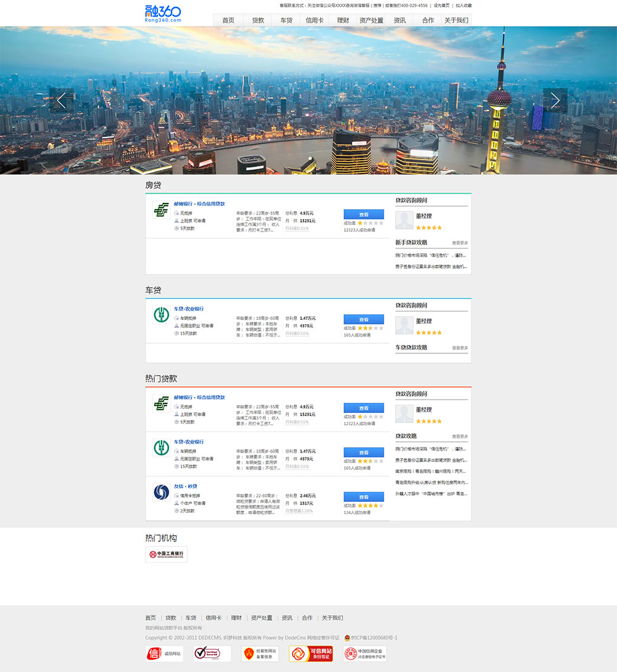Click the 设为首页 link at top right

pyautogui.click(x=441, y=6)
